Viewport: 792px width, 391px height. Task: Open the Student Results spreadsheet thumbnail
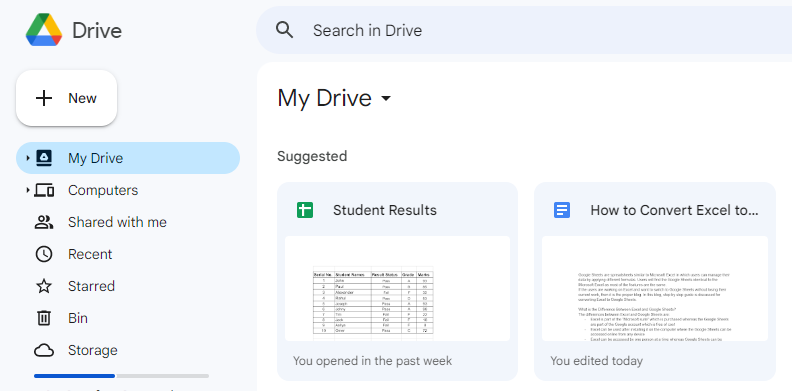pos(398,288)
